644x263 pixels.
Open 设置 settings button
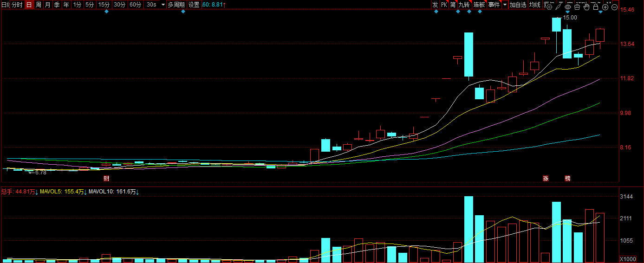coord(194,5)
